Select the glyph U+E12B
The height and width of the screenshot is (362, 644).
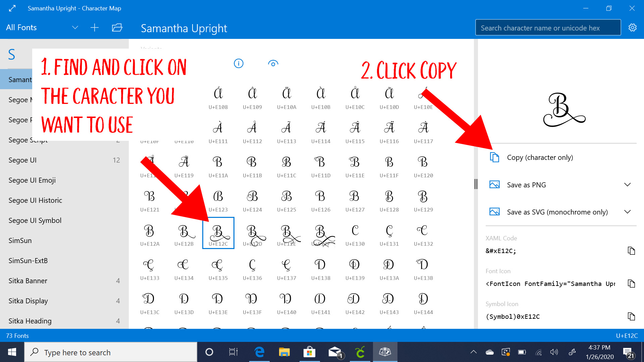pos(184,233)
